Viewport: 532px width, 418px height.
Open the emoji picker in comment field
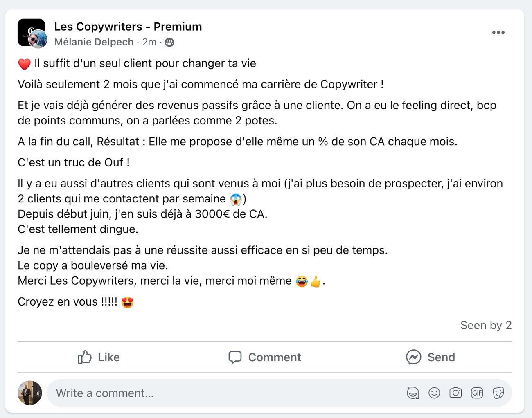[x=434, y=393]
